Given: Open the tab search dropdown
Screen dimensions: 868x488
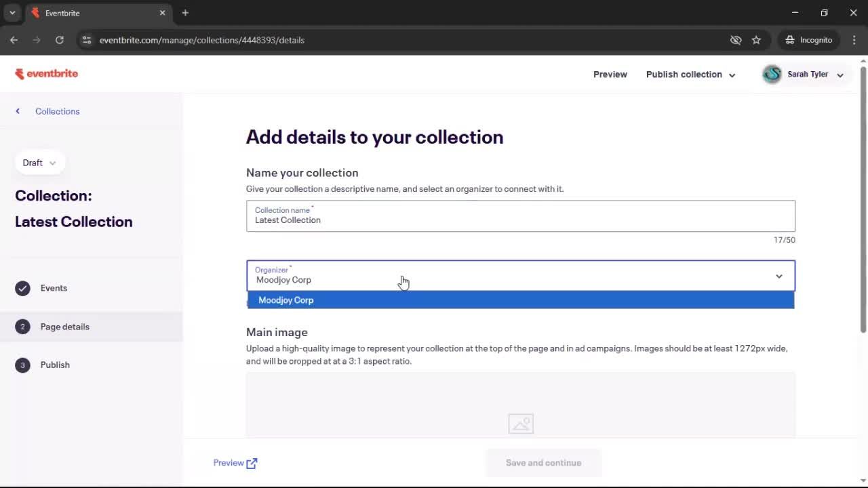Looking at the screenshot, I should pyautogui.click(x=12, y=13).
